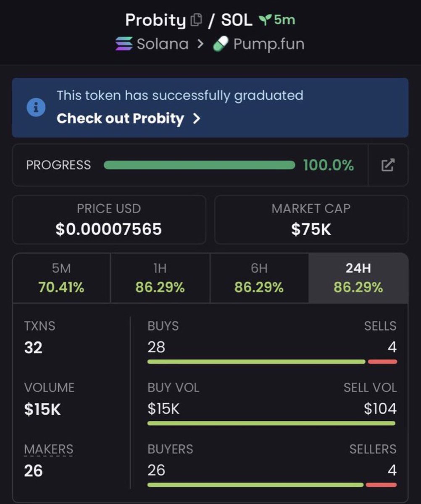Switch to the 1H timeframe tab

pos(160,278)
